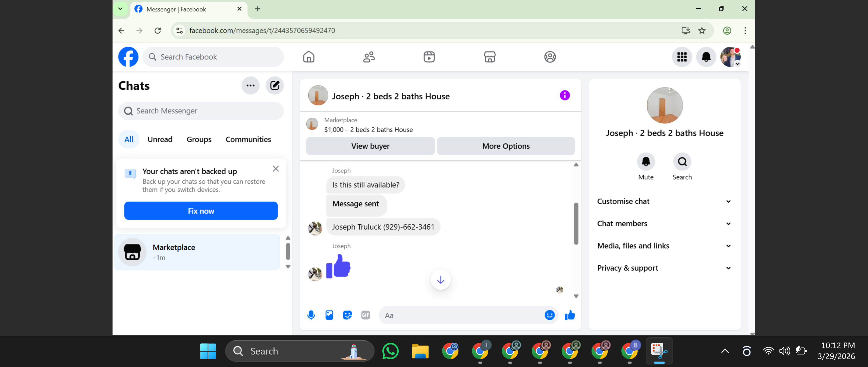Select the All chats filter
This screenshot has height=367, width=868.
coord(129,139)
